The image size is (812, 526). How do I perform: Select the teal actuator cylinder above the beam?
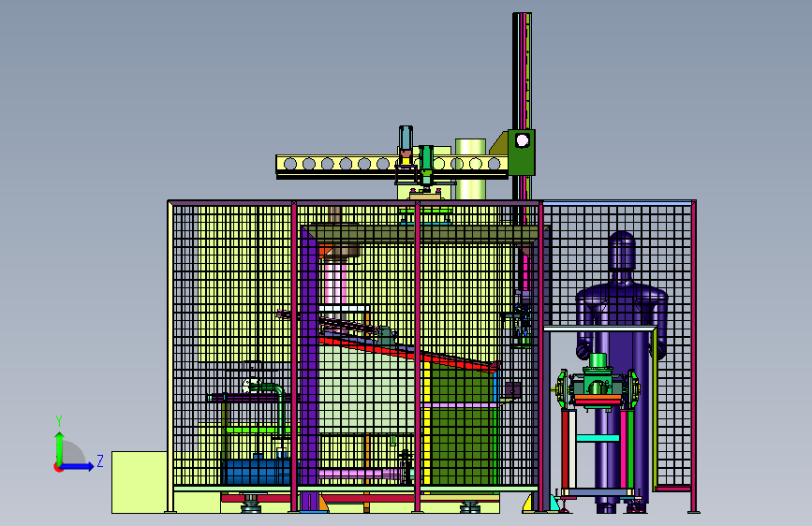coord(406,138)
